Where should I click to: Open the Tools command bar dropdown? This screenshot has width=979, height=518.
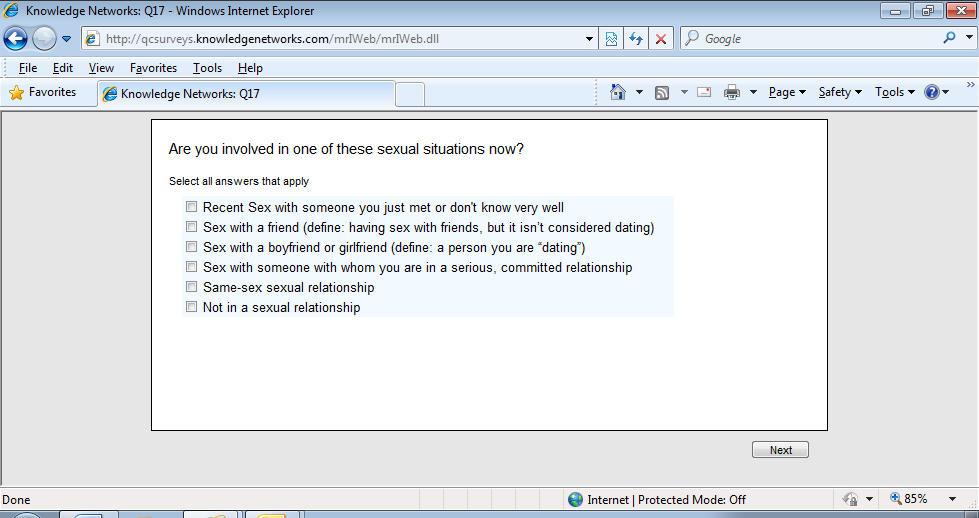click(895, 92)
